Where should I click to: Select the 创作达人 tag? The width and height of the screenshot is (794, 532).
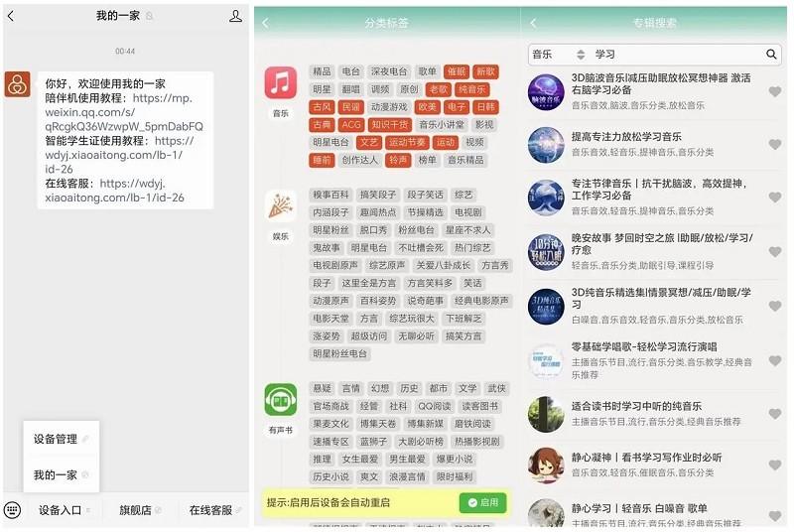click(x=359, y=161)
